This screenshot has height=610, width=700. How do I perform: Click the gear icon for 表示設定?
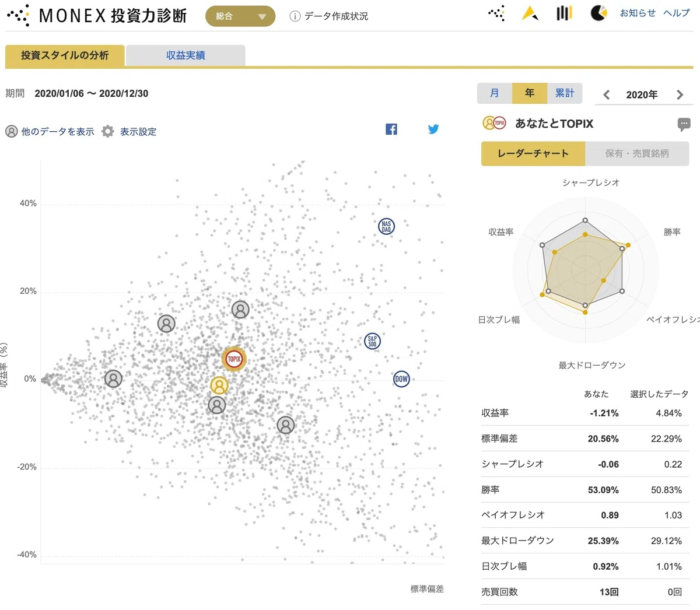pyautogui.click(x=108, y=131)
